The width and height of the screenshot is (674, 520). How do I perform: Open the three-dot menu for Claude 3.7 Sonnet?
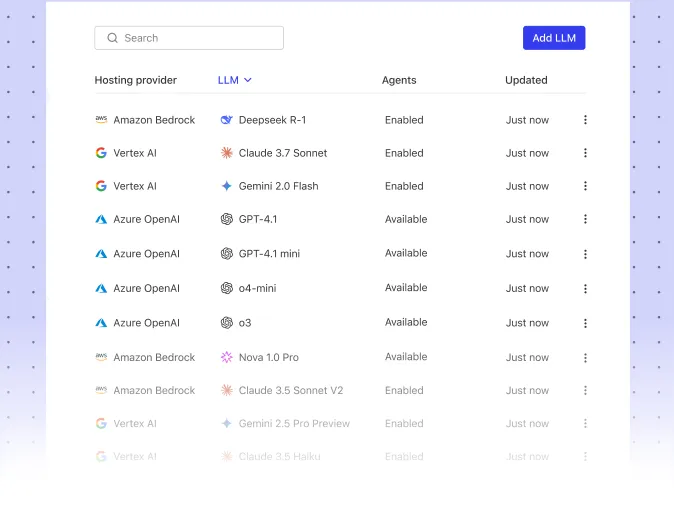[585, 153]
